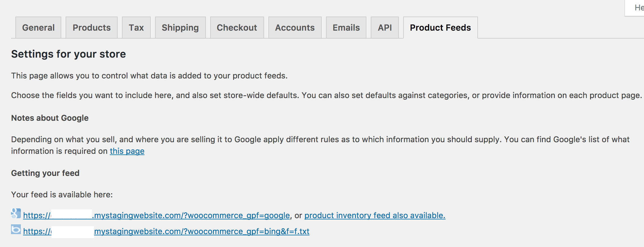Open the product inventory feed link

375,215
